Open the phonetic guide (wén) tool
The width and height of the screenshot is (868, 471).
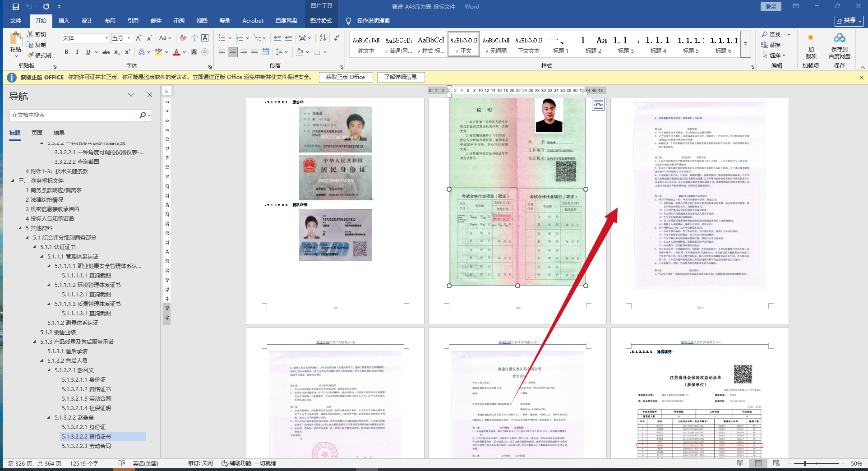[194, 38]
